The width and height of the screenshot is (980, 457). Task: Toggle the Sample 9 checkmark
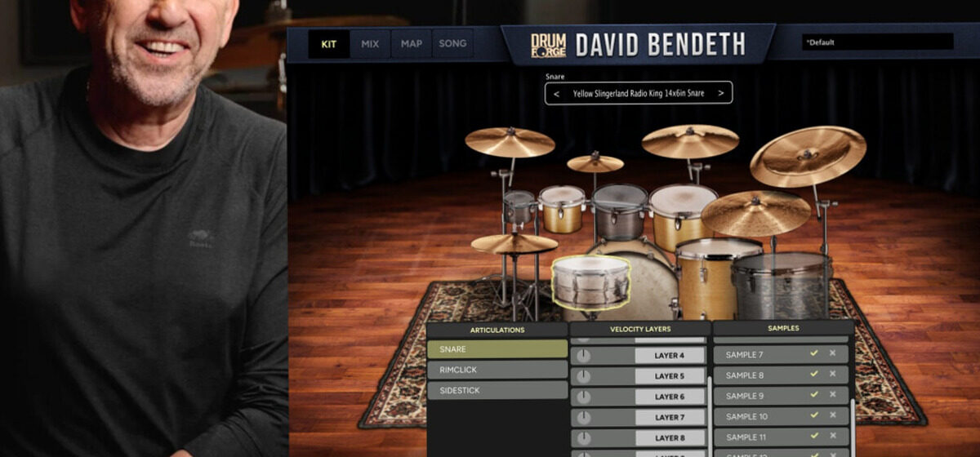pos(813,395)
